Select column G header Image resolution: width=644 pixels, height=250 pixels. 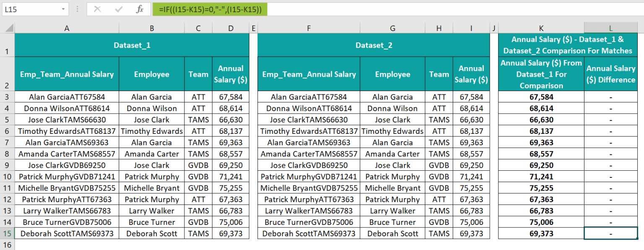(x=392, y=28)
